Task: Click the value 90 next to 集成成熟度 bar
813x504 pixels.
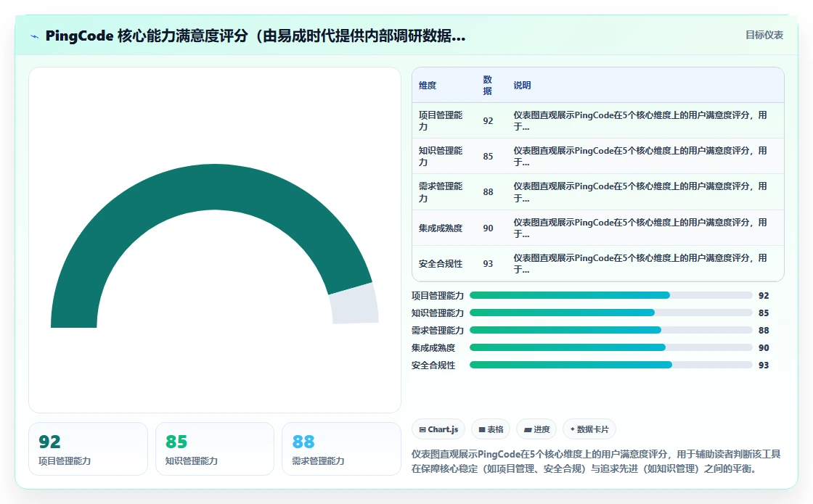Action: pyautogui.click(x=764, y=347)
